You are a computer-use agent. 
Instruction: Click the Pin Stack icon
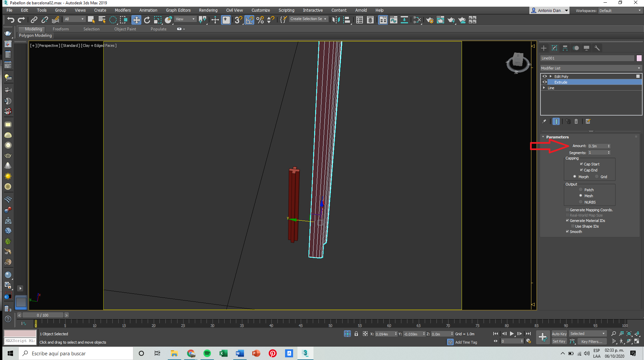544,121
